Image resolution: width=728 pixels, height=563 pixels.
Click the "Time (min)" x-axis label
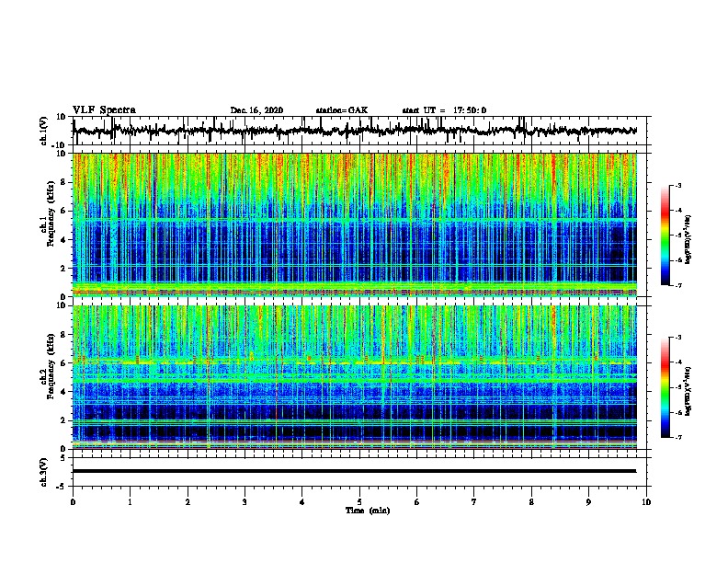tap(368, 511)
